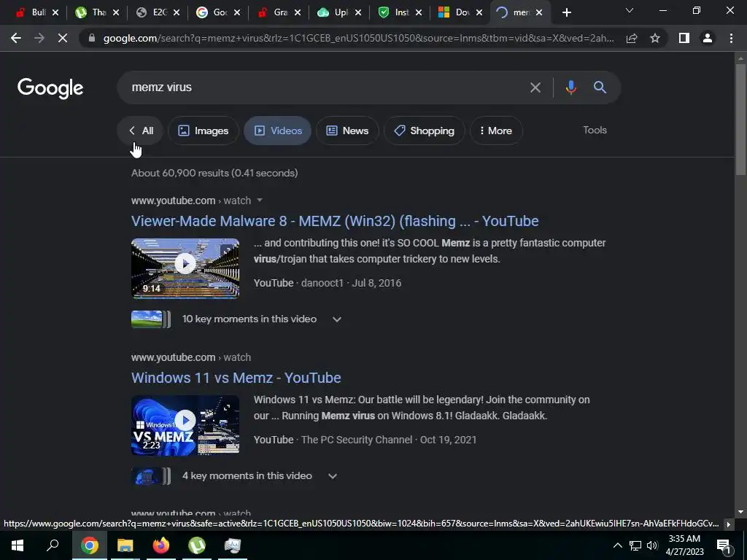
Task: Click the address bar URL
Action: coord(358,38)
